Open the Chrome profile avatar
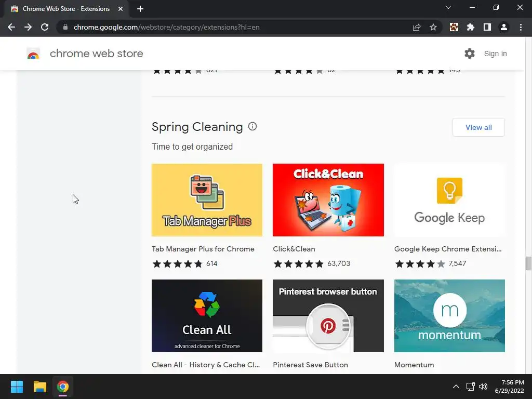The height and width of the screenshot is (399, 532). (504, 27)
